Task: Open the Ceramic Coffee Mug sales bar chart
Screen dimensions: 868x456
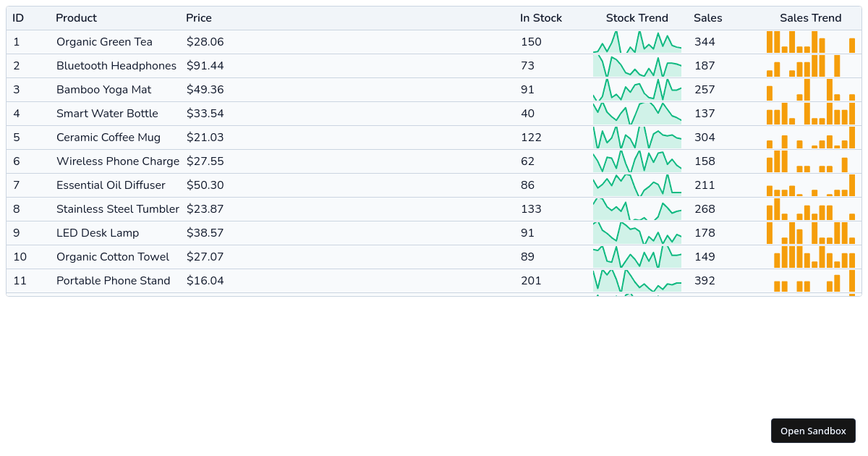Action: coord(811,138)
